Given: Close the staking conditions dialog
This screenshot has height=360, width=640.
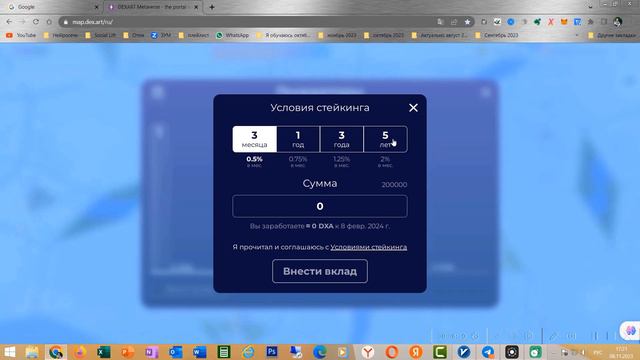Looking at the screenshot, I should [413, 108].
